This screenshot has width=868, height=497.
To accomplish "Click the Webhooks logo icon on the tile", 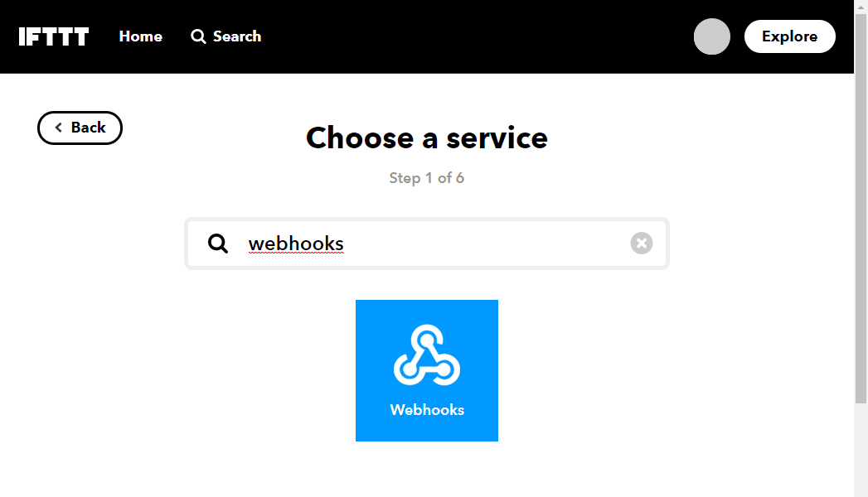I will click(427, 355).
